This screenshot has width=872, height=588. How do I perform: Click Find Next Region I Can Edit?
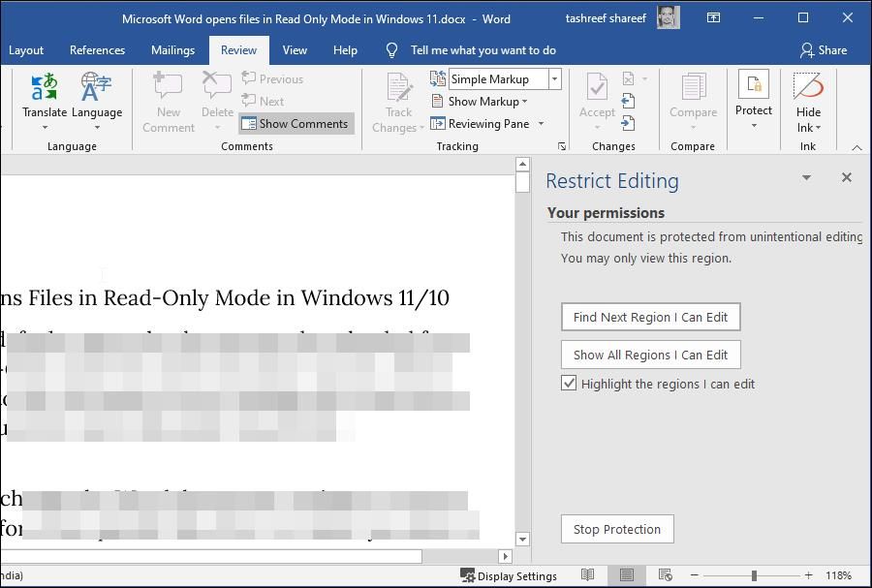click(x=650, y=317)
